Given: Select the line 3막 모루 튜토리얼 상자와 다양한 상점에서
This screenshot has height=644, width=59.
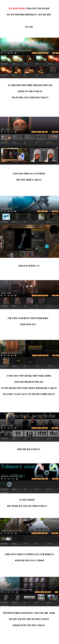Looking at the screenshot, I should point(29,388).
